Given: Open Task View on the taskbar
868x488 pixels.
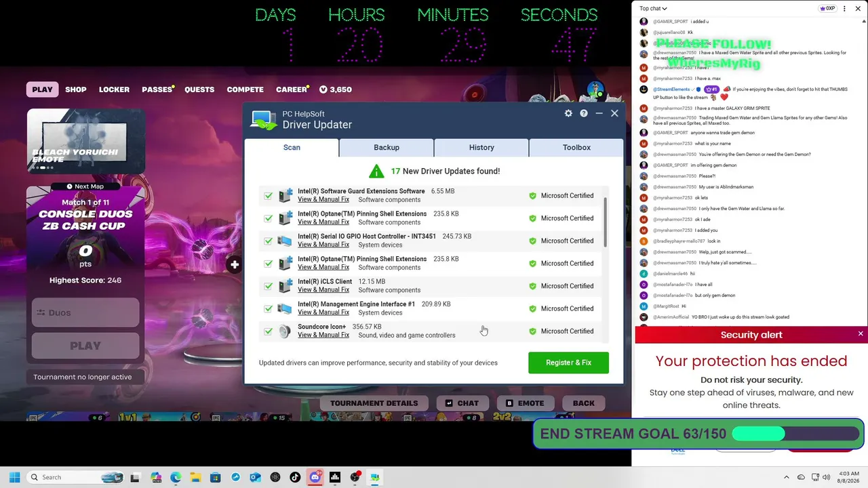Looking at the screenshot, I should pyautogui.click(x=135, y=477).
